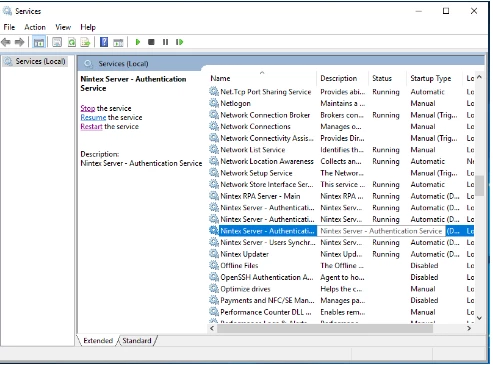Select Network List Service name
493x365 pixels.
(253, 150)
